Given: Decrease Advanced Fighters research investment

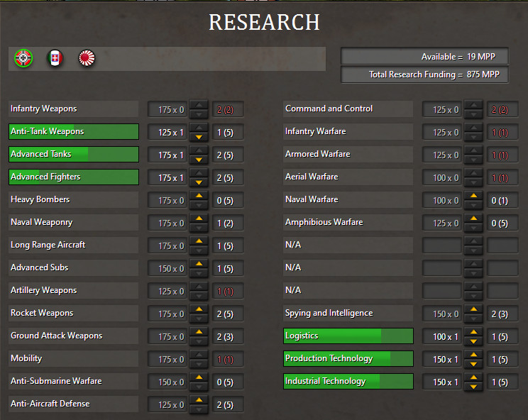Looking at the screenshot, I should pyautogui.click(x=199, y=182).
